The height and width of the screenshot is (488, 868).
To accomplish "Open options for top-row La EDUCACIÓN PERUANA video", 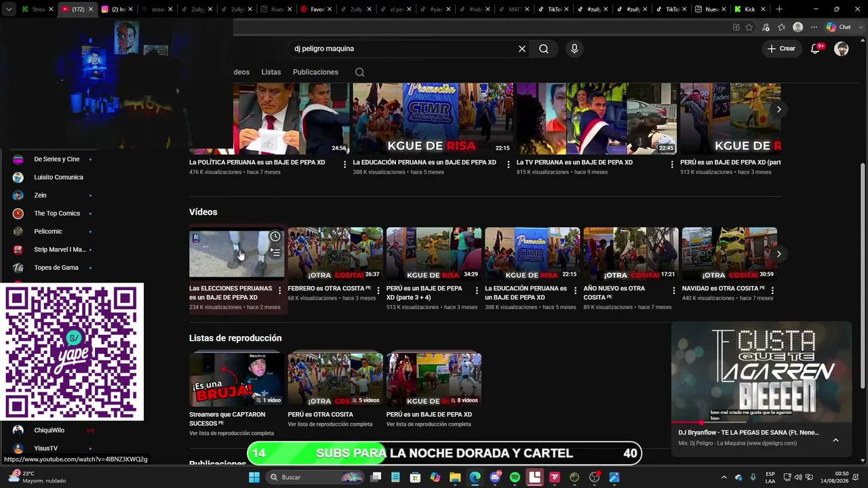I will pos(509,164).
